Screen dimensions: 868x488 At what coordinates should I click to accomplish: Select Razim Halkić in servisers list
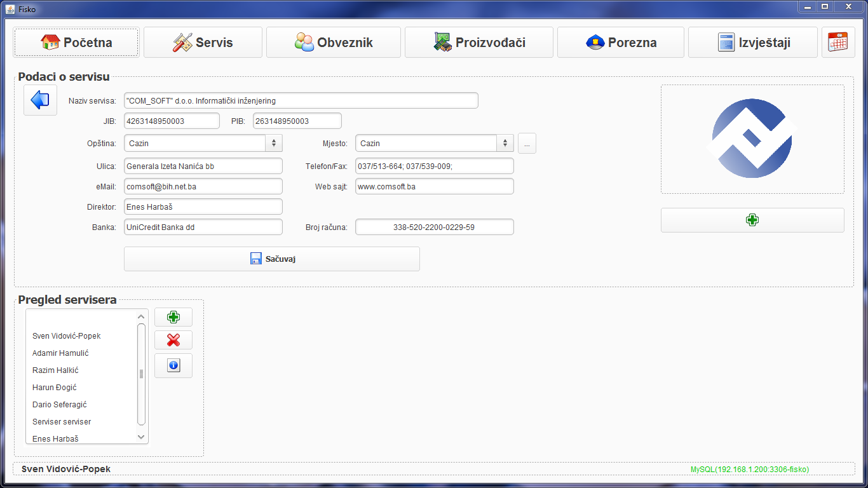pyautogui.click(x=55, y=370)
